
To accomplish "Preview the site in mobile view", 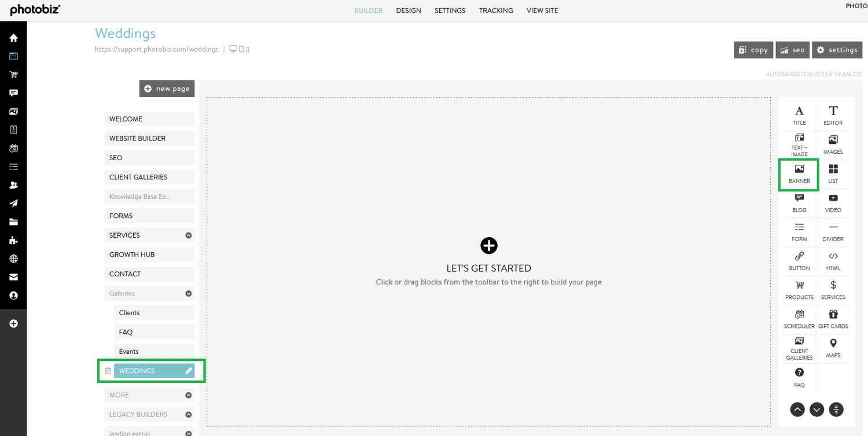I will tap(247, 49).
